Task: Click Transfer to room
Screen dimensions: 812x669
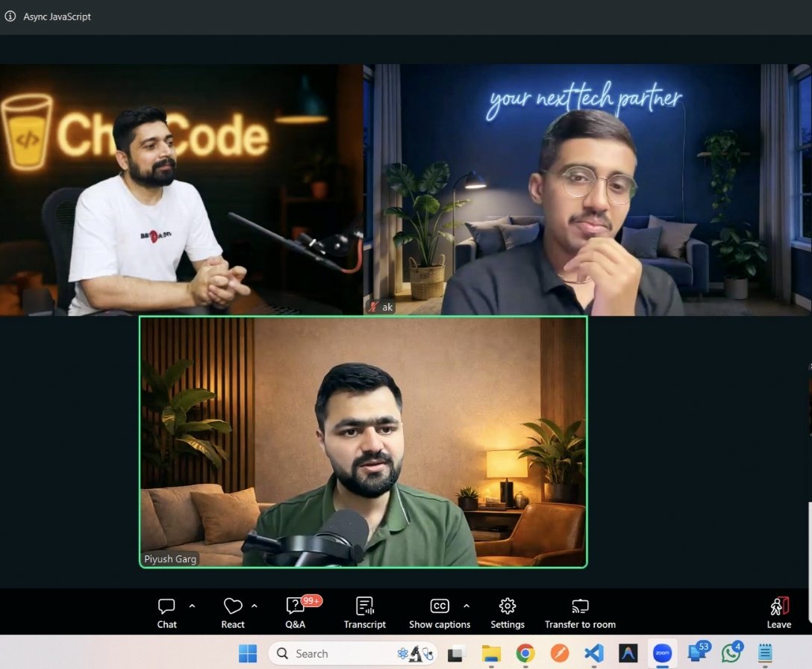Action: coord(580,613)
